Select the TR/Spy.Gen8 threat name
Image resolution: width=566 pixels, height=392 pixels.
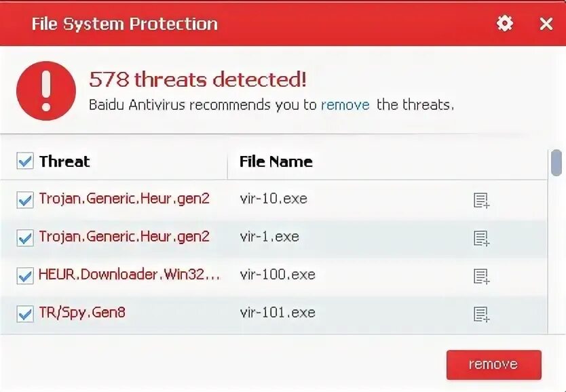82,313
